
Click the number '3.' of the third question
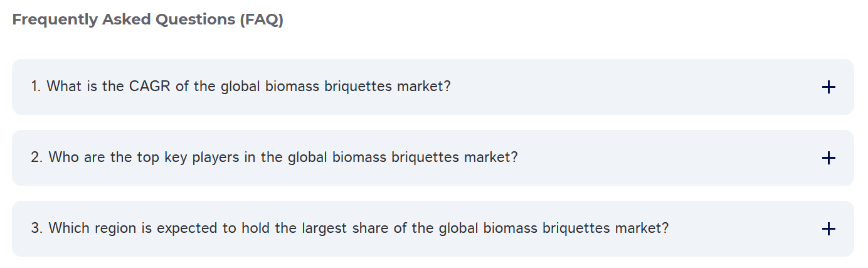37,228
